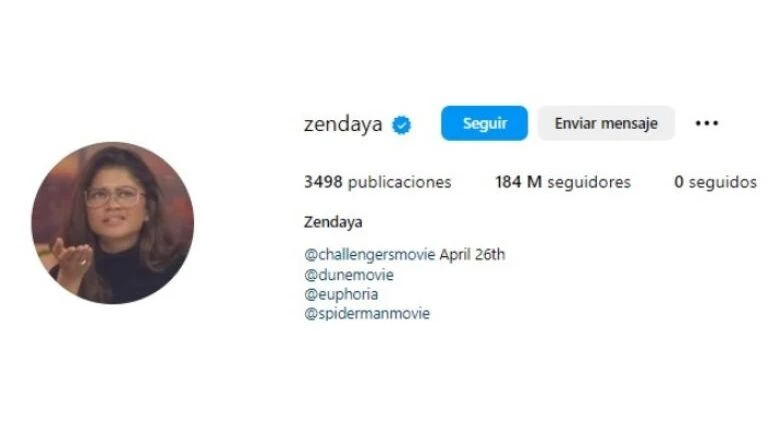Open the seguidos following list
The image size is (768, 432).
tap(714, 182)
